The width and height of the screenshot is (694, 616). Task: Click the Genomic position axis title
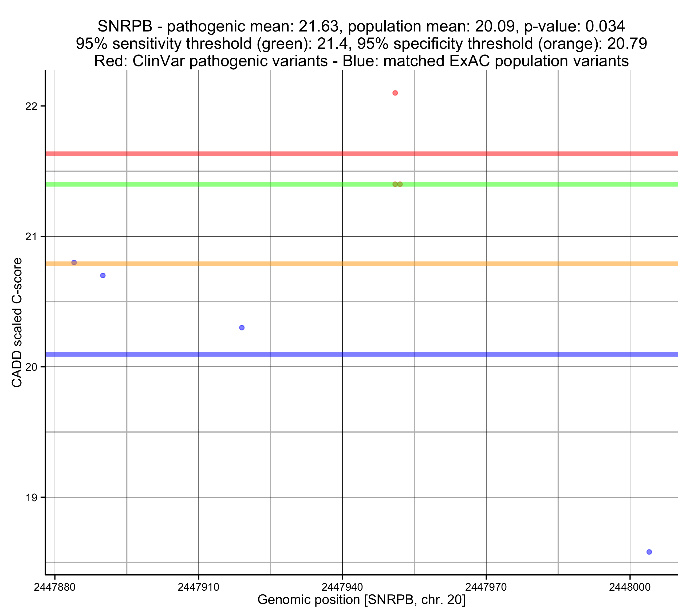tap(361, 600)
